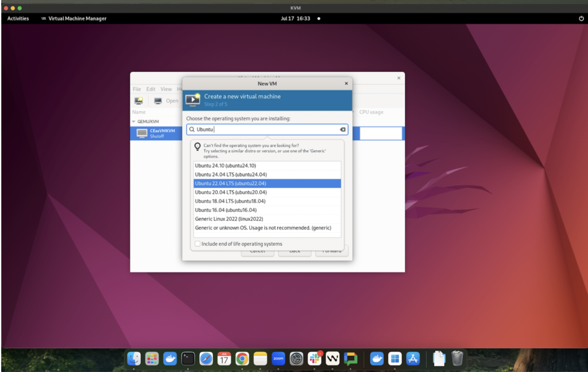588x372 pixels.
Task: Open Safari from the dock
Action: [x=206, y=358]
